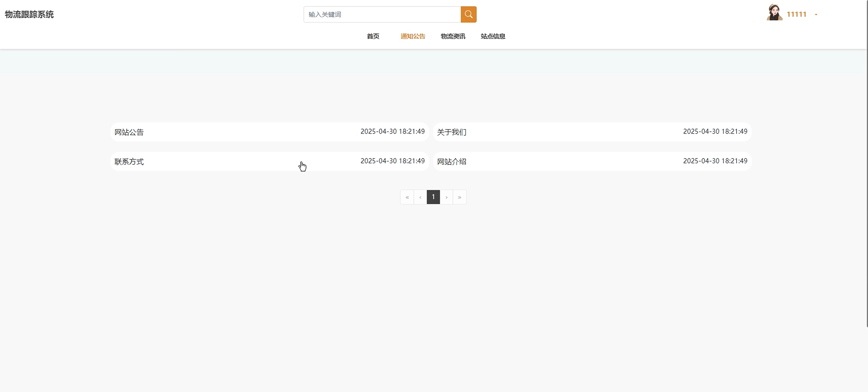The width and height of the screenshot is (868, 392).
Task: Open the 联系方式 announcement
Action: tap(129, 161)
